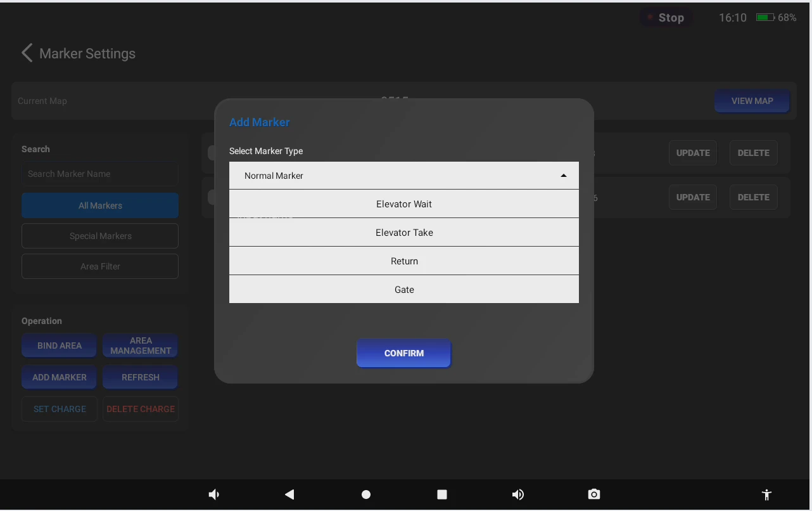Click the REFRESH button

pos(141,377)
